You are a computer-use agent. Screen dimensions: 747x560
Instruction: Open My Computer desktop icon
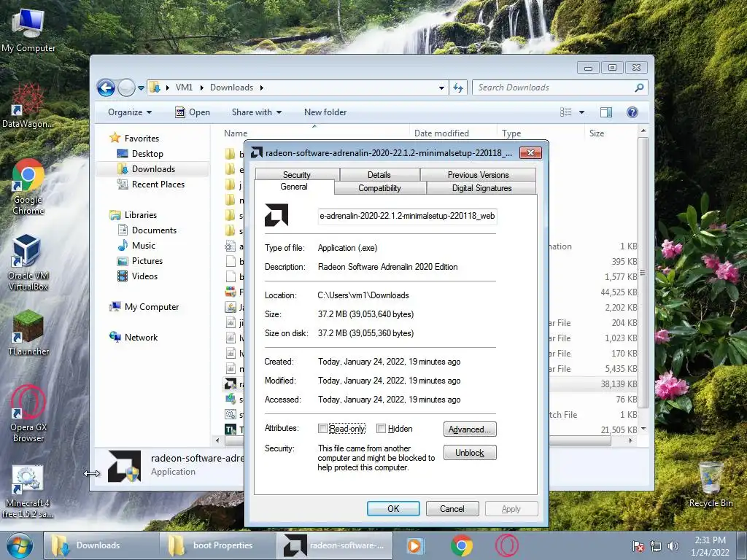[x=28, y=30]
